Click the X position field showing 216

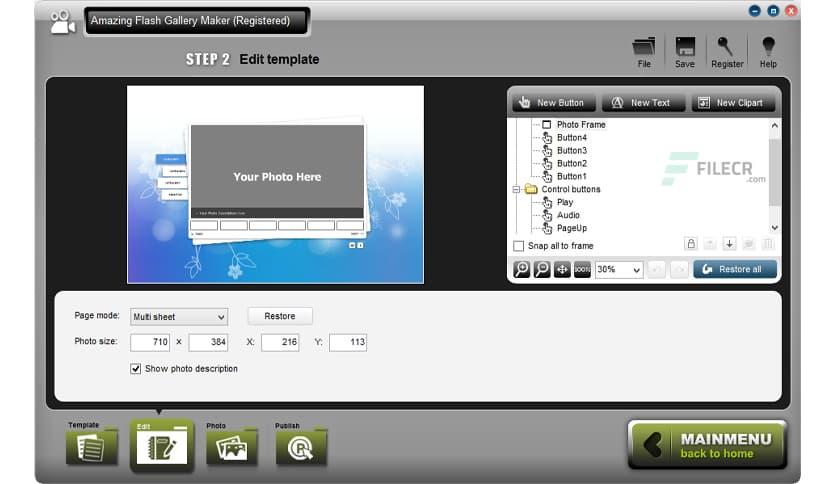click(x=280, y=342)
